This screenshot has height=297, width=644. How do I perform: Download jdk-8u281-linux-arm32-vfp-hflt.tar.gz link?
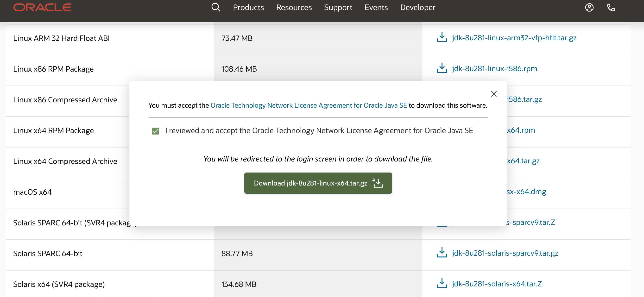point(514,38)
